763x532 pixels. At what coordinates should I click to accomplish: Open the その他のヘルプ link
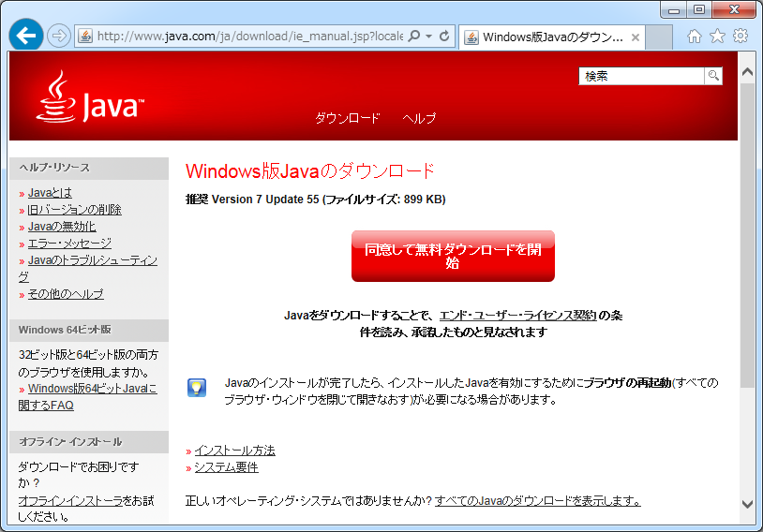point(66,294)
